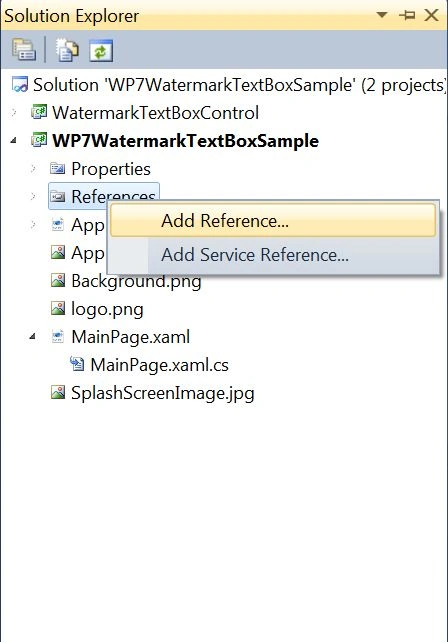Select logo.png in the tree

coord(107,309)
